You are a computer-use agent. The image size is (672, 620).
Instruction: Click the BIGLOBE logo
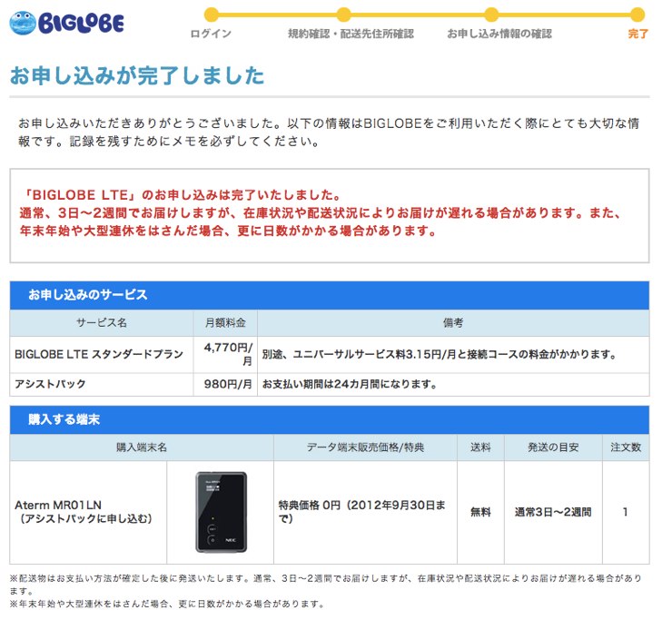click(x=67, y=23)
